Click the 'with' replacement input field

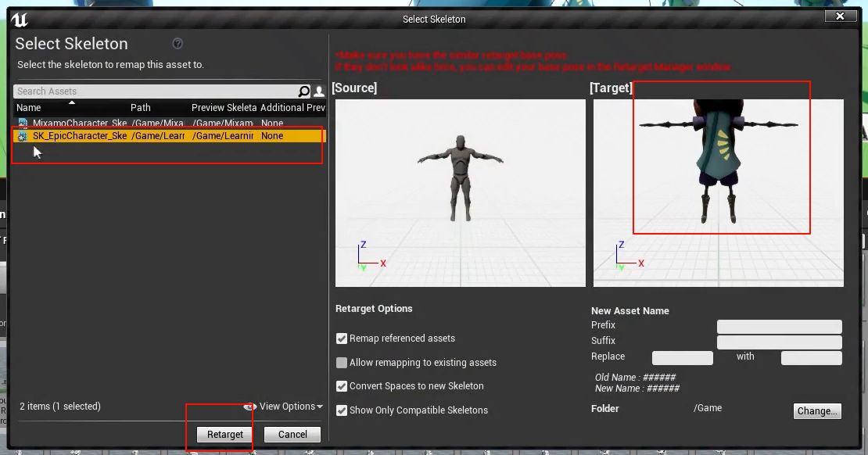[x=812, y=357]
